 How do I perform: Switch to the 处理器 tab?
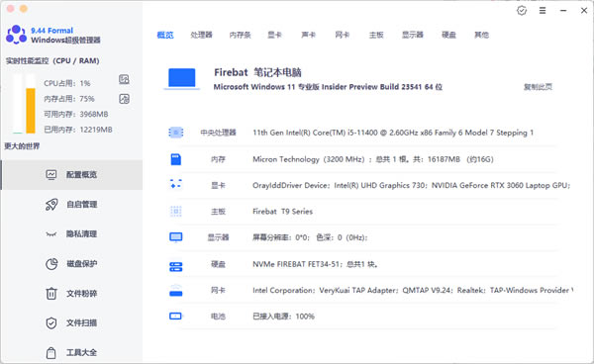pos(201,35)
